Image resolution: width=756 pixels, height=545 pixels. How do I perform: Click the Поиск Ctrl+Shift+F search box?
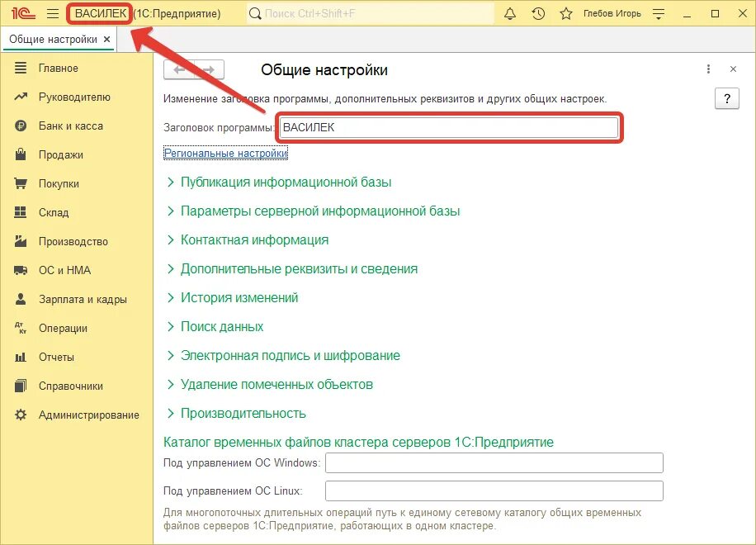(371, 13)
